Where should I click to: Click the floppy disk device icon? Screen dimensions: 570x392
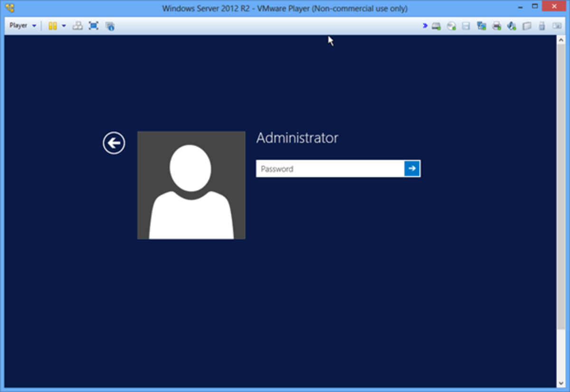465,26
